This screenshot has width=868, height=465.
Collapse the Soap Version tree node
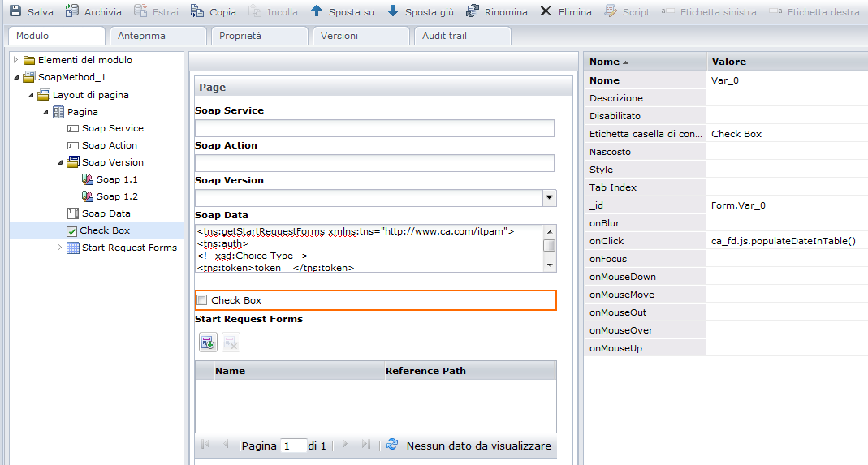click(60, 163)
